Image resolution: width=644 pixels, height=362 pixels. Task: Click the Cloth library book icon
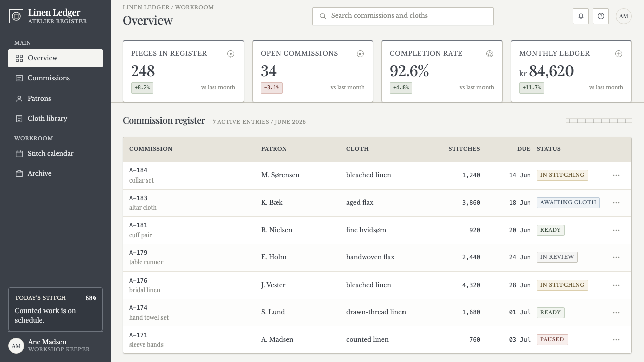pyautogui.click(x=19, y=119)
